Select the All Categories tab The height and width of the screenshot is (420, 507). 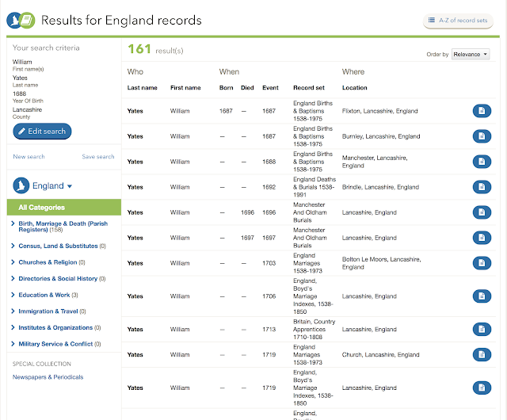pyautogui.click(x=64, y=208)
